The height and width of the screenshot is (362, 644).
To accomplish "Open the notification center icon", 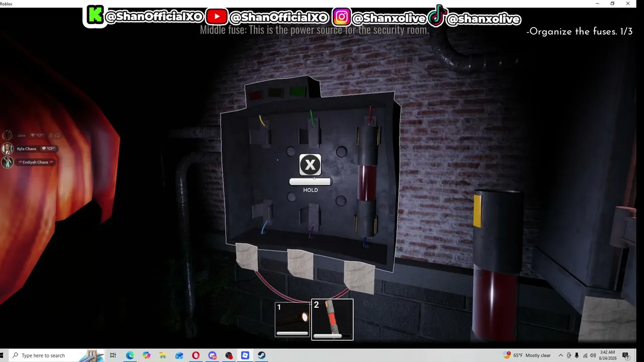I will 625,355.
